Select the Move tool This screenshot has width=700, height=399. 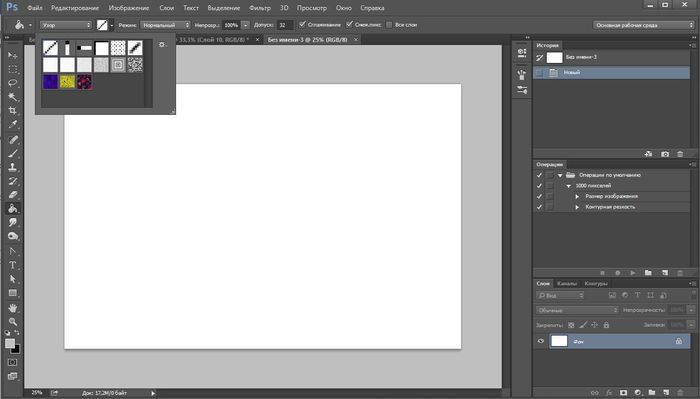tap(12, 55)
